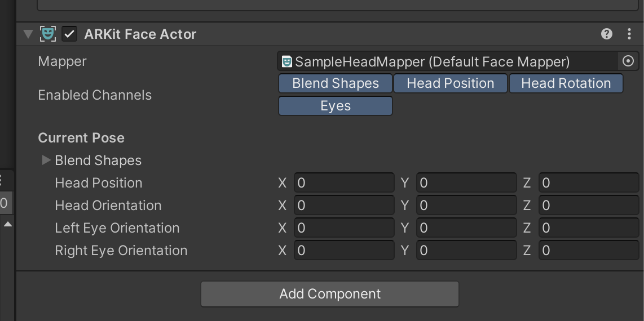
Task: Disable the ARKit Face Actor component checkbox
Action: tap(69, 34)
